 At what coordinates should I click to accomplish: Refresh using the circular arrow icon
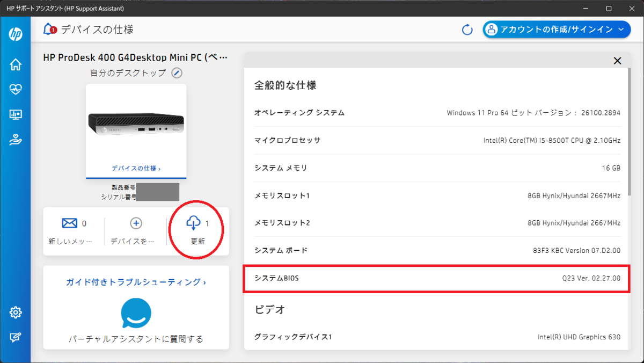pyautogui.click(x=467, y=30)
